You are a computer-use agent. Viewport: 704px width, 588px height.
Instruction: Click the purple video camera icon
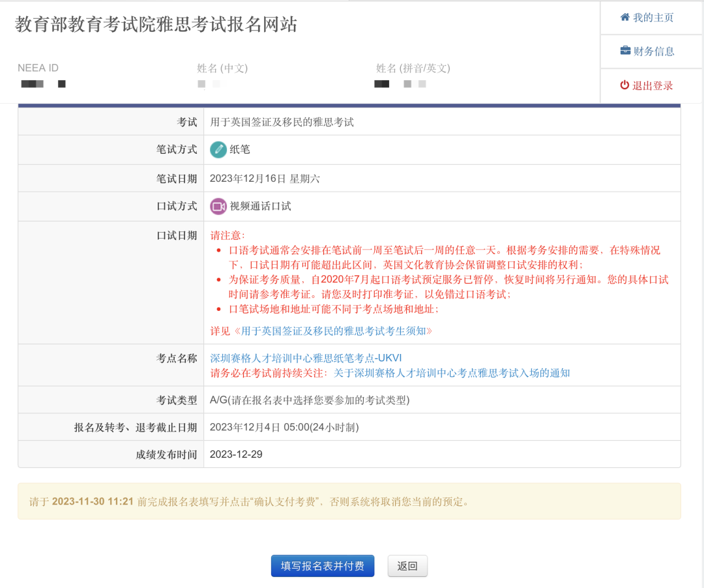click(218, 207)
